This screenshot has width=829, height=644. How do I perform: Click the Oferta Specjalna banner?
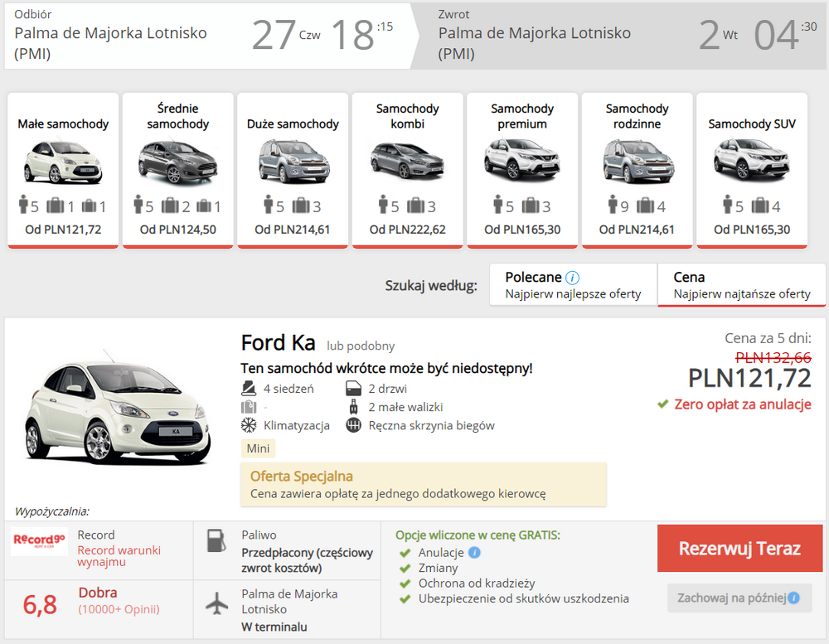click(x=424, y=485)
